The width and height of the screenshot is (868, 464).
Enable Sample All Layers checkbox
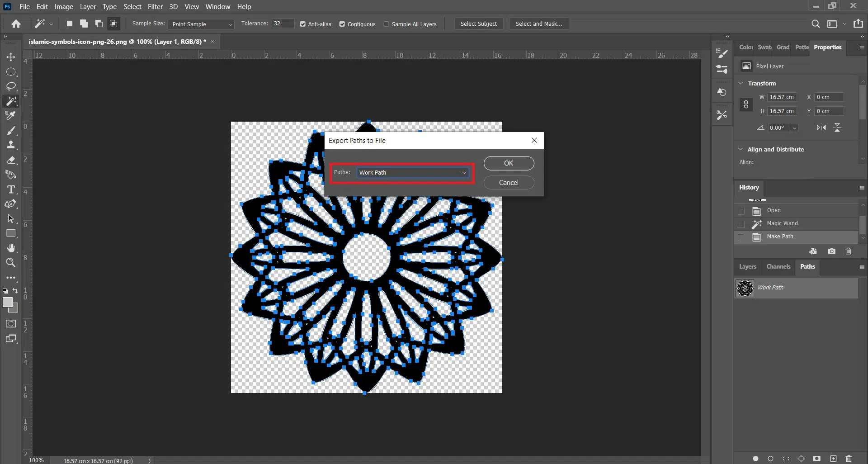click(387, 24)
